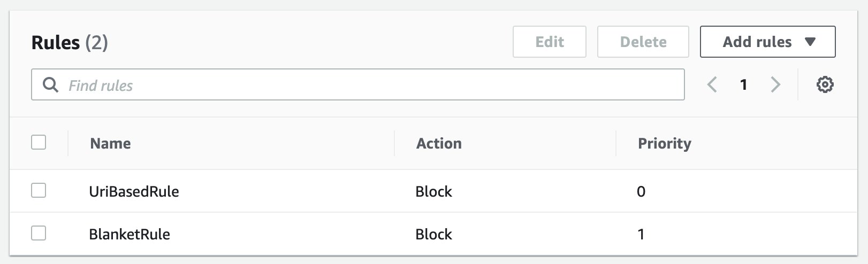This screenshot has width=868, height=264.
Task: Click the Delete button
Action: pos(643,42)
